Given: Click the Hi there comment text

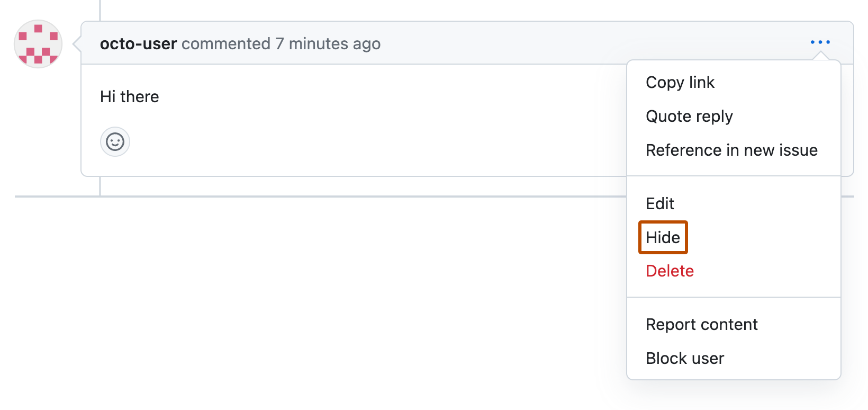Looking at the screenshot, I should click(129, 96).
